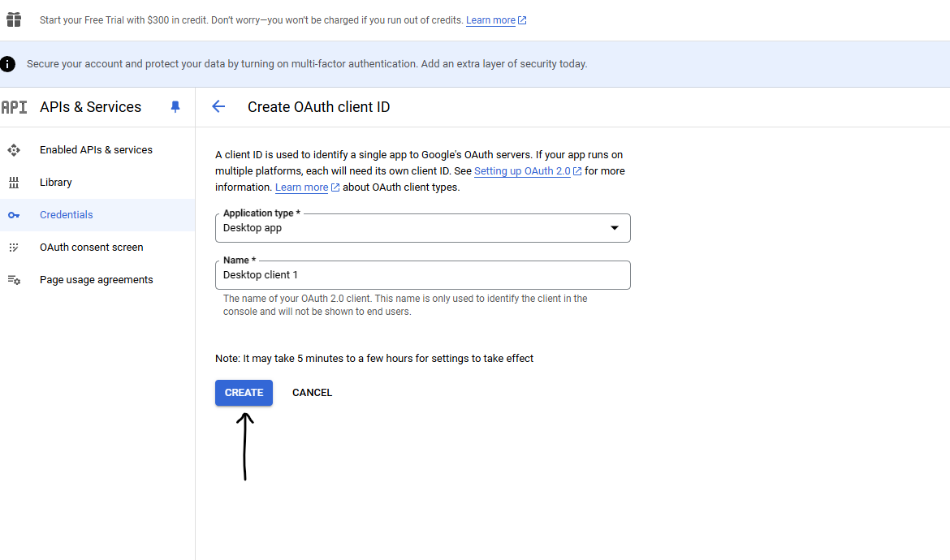
Task: Click the gift icon in Free Trial banner
Action: pos(14,20)
